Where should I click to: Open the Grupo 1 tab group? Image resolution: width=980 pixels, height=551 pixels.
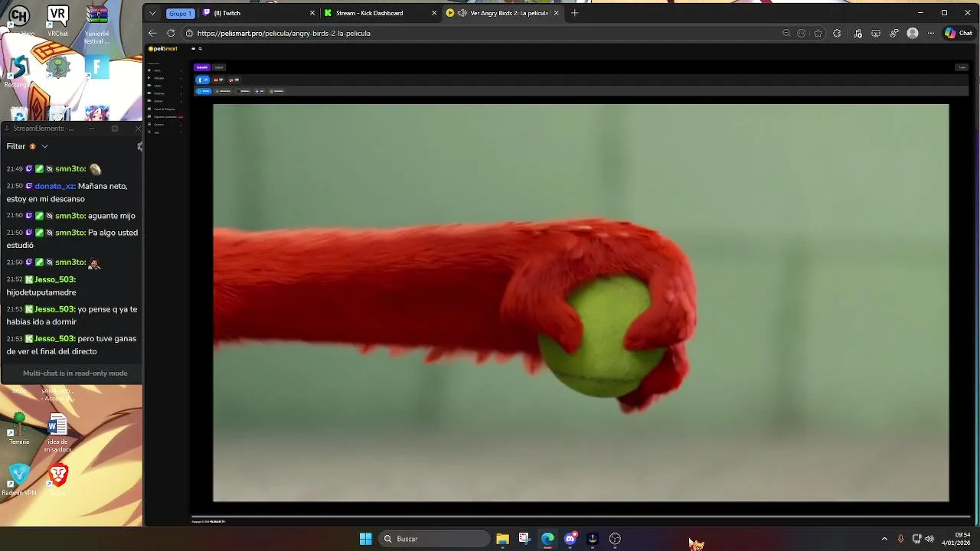point(180,13)
